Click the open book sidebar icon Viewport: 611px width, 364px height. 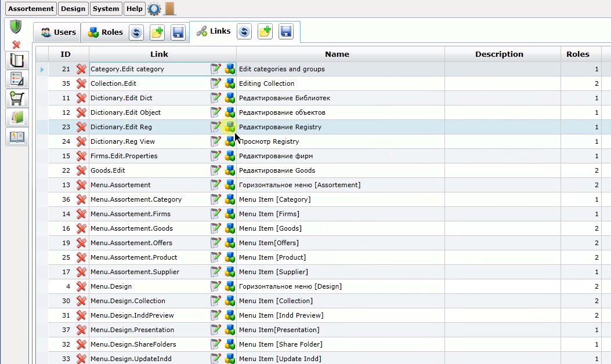17,137
